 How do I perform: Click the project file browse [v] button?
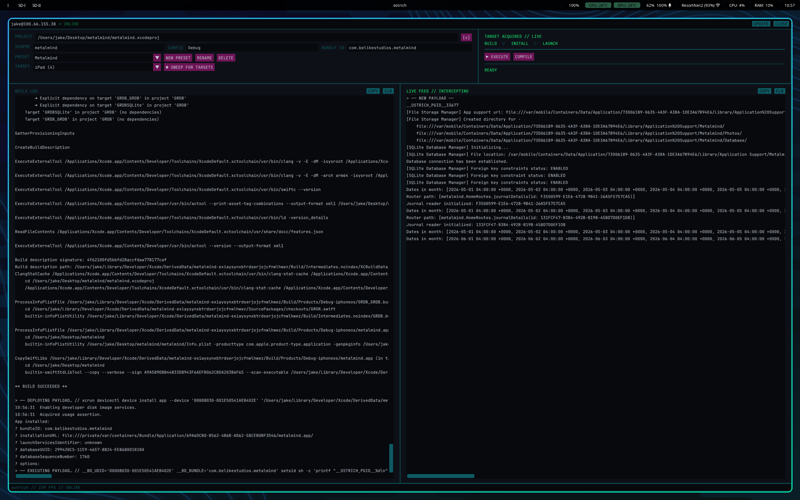466,37
